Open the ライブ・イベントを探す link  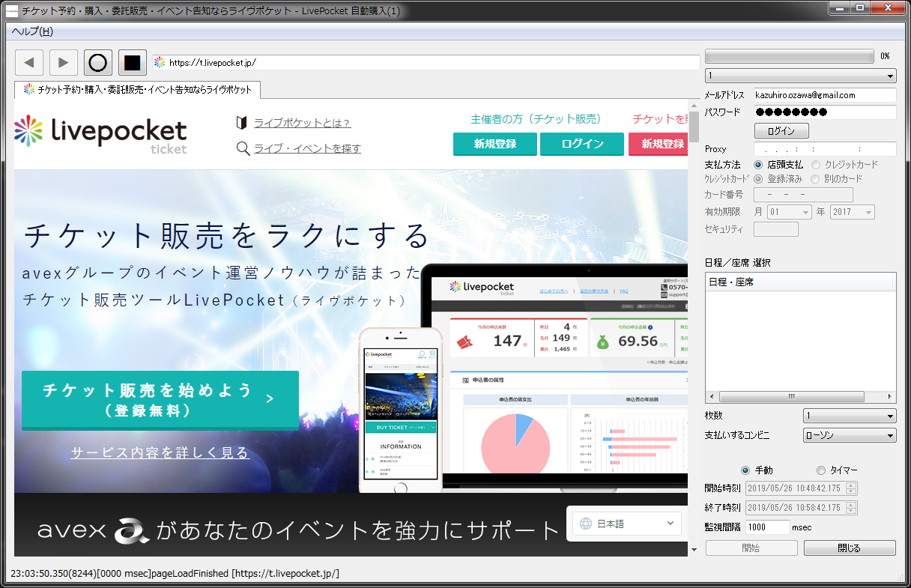[x=307, y=148]
